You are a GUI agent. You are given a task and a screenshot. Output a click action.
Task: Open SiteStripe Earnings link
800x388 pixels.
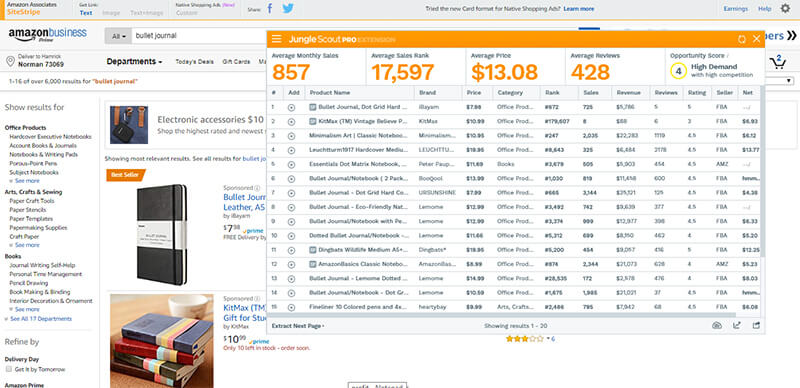point(736,9)
